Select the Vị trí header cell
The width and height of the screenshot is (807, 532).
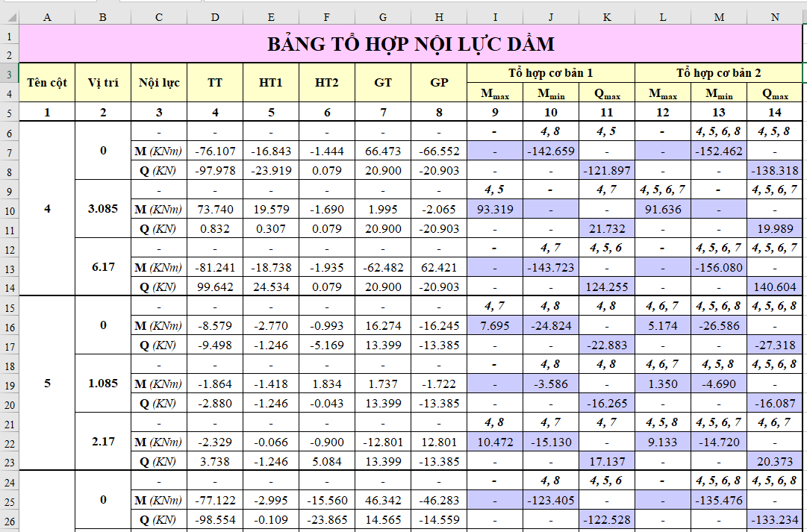point(103,83)
